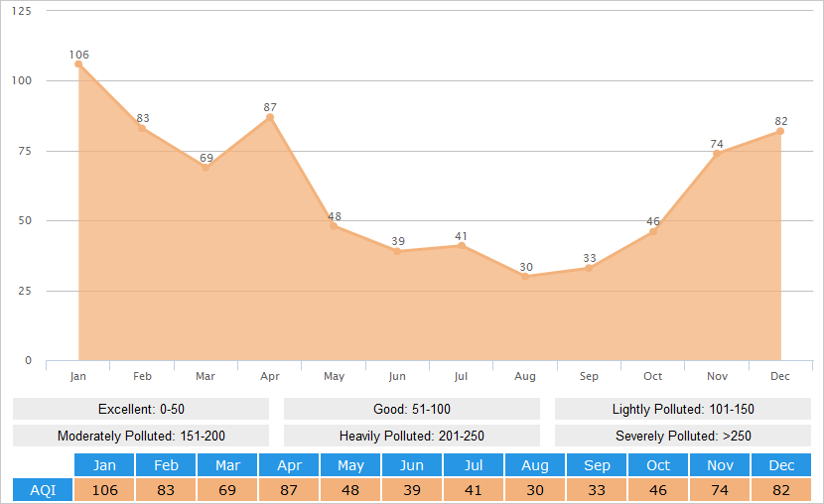Click the May table header cell
Image resolution: width=824 pixels, height=504 pixels.
tap(350, 465)
